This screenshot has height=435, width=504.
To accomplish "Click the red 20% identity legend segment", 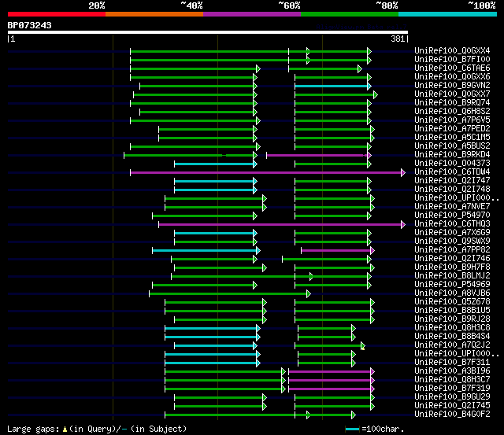I will (x=57, y=14).
